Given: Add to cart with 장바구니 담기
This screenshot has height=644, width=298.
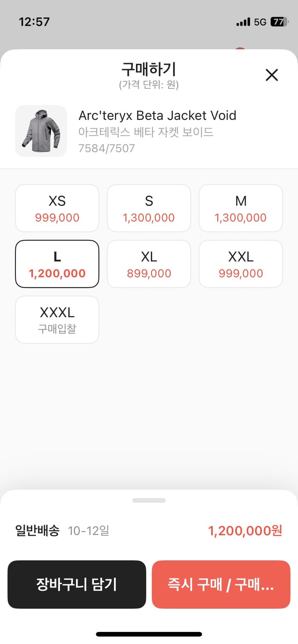Looking at the screenshot, I should [x=77, y=584].
